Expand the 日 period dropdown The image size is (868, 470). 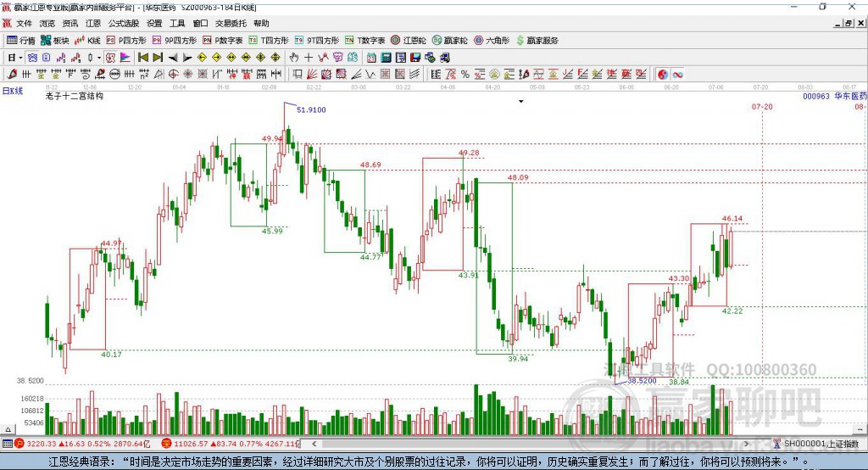coord(20,58)
